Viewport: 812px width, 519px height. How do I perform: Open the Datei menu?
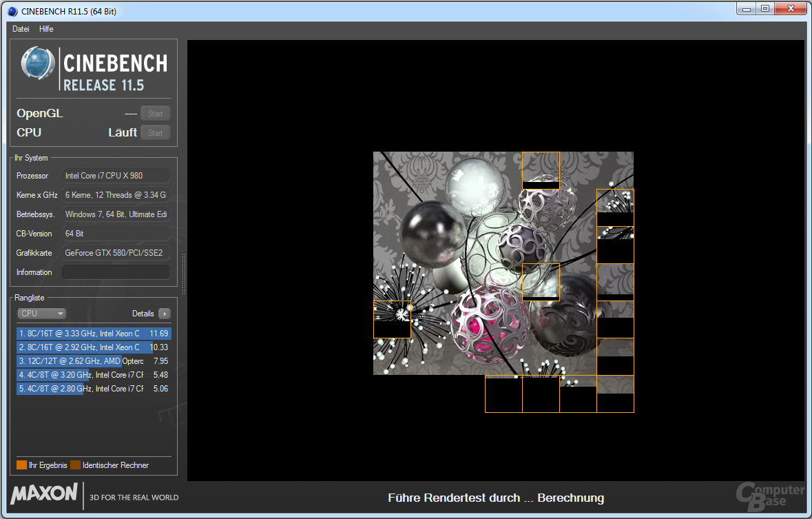pyautogui.click(x=21, y=29)
